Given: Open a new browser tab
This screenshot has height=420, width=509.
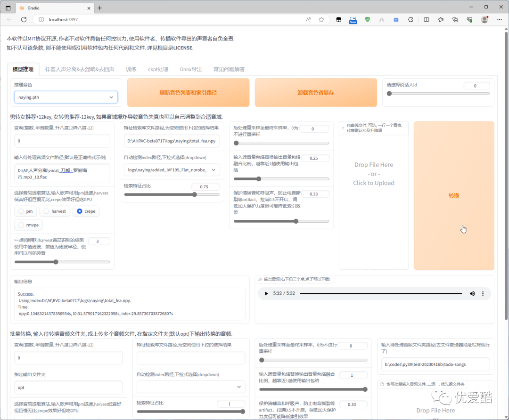Looking at the screenshot, I should (x=99, y=8).
